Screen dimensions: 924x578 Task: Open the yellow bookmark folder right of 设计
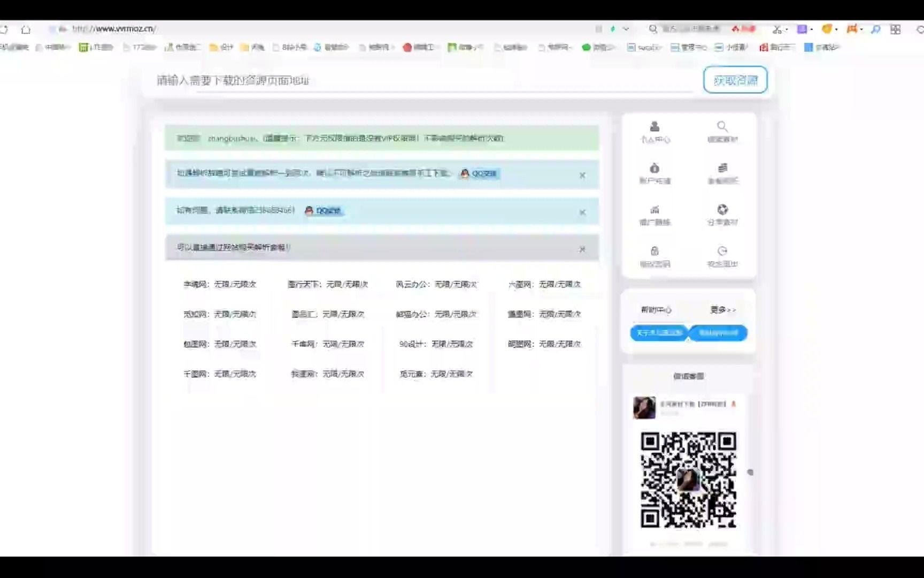coord(252,47)
